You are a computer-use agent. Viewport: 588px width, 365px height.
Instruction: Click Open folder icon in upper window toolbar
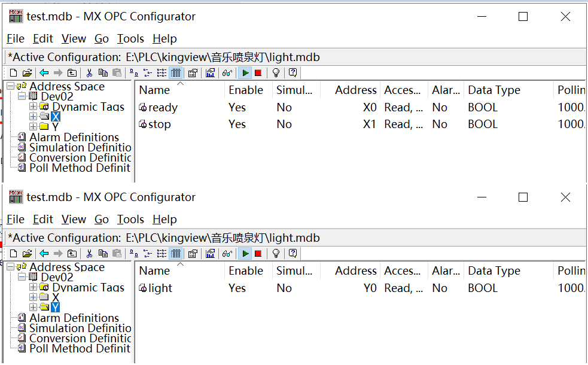(27, 73)
